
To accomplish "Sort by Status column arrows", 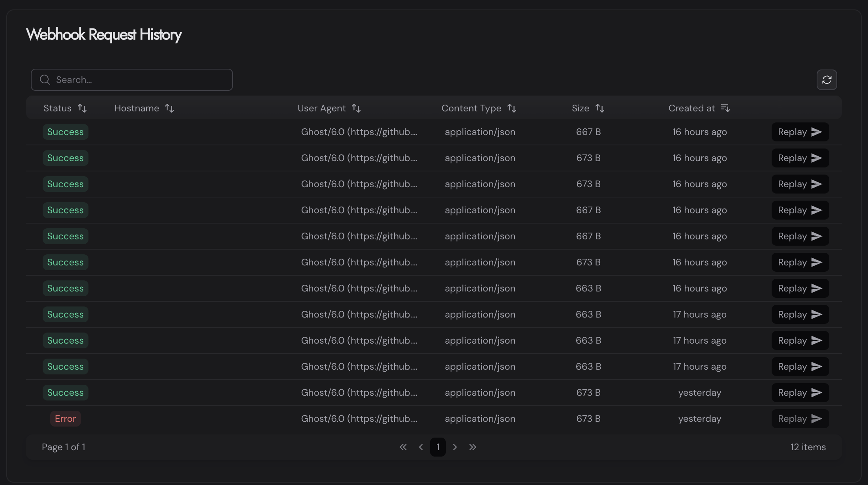I will tap(82, 108).
